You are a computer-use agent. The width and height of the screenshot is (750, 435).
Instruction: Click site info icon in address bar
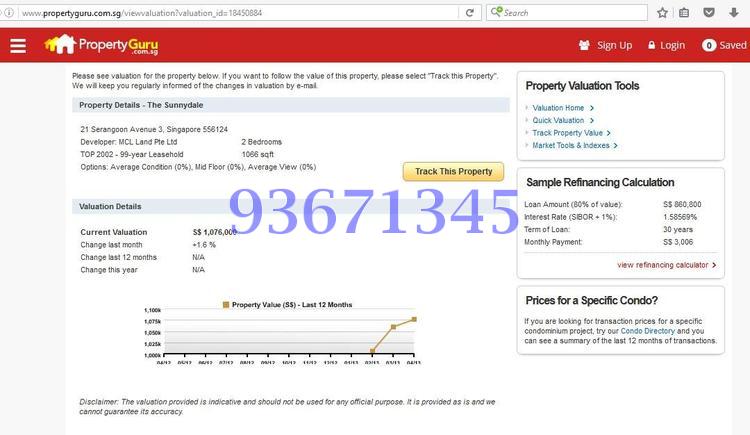9,13
